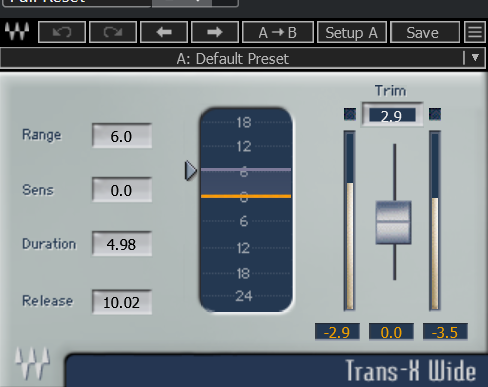This screenshot has height=387, width=488.
Task: Click the Undo arrow button
Action: point(62,32)
